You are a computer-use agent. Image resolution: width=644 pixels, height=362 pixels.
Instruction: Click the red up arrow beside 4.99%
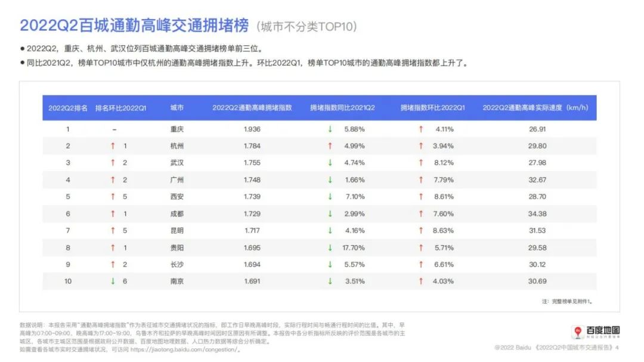pyautogui.click(x=330, y=146)
